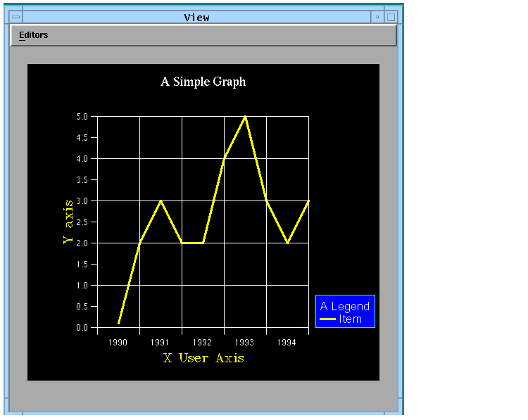This screenshot has height=420, width=528.
Task: Select the 'A Simple Graph' title
Action: [203, 82]
